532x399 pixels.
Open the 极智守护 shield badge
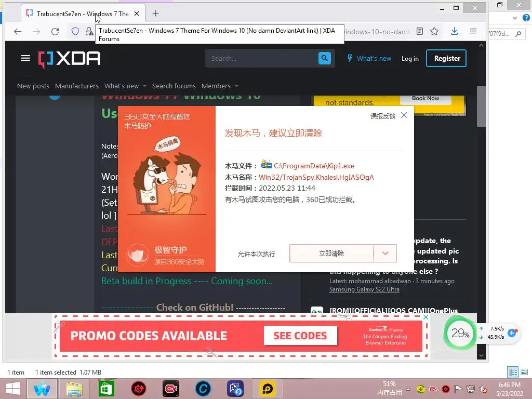pyautogui.click(x=138, y=255)
